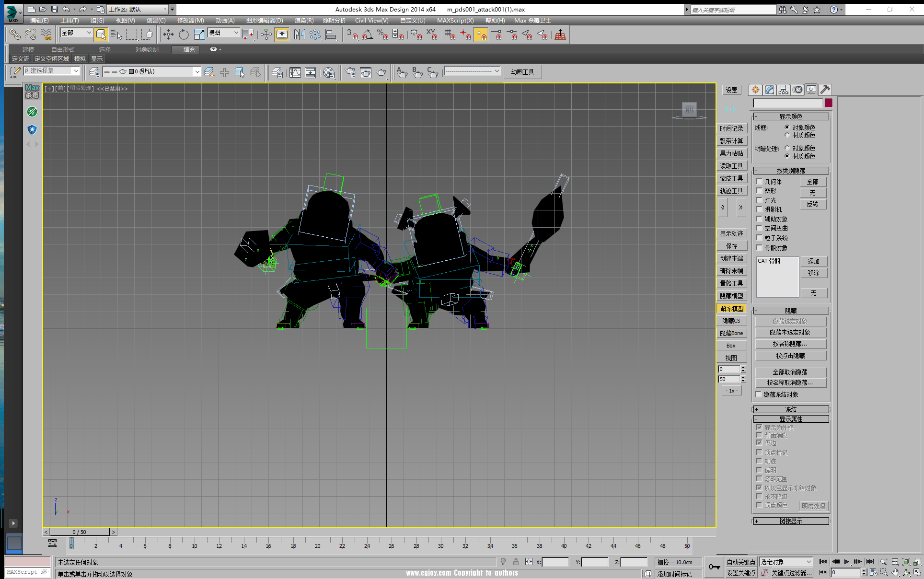Click the 隐藏模型 script button
Image resolution: width=924 pixels, height=579 pixels.
coord(731,296)
